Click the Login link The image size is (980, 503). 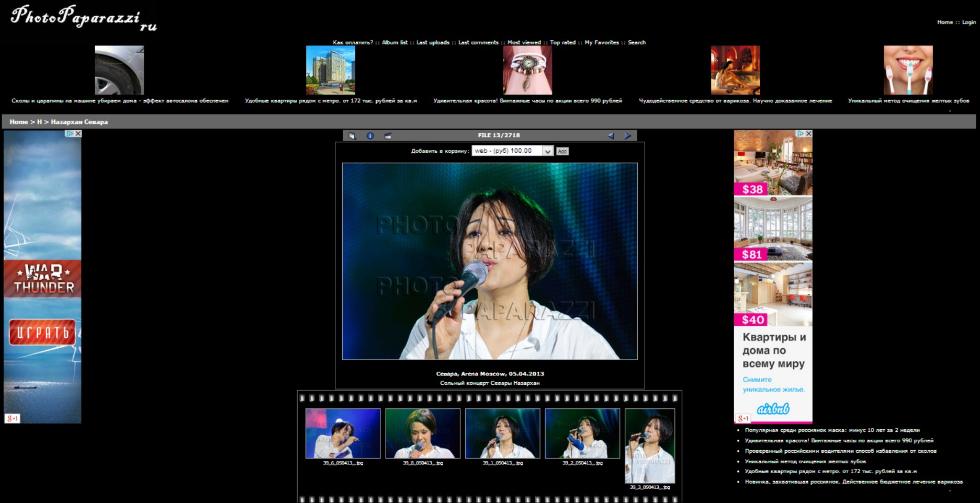(x=968, y=22)
